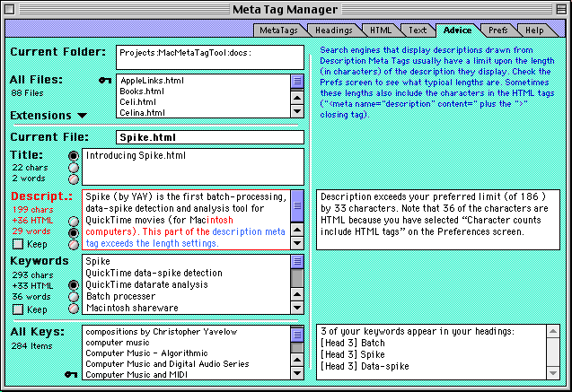Image resolution: width=572 pixels, height=392 pixels.
Task: Switch to the MetaTags tab
Action: click(278, 30)
